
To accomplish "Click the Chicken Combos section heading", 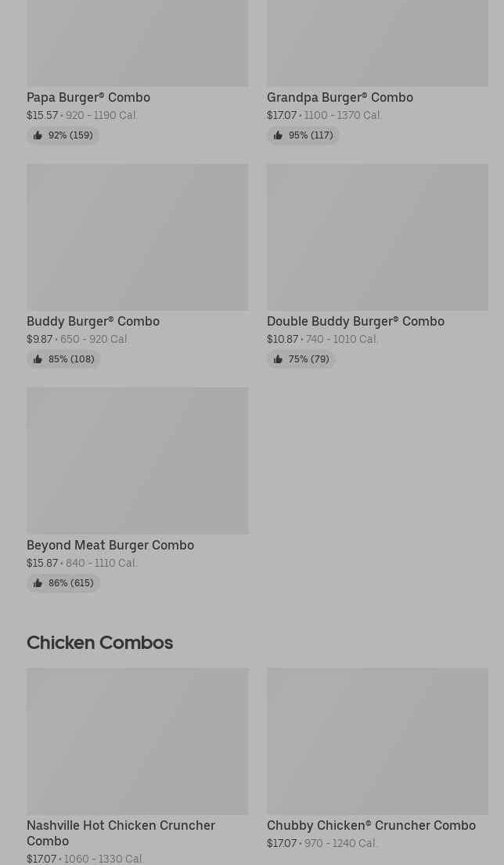I will point(99,642).
